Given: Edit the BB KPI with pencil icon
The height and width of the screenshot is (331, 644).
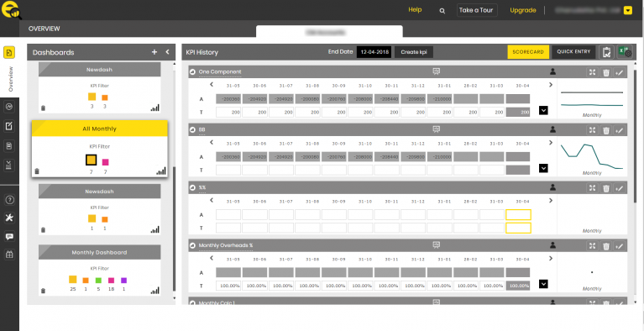Looking at the screenshot, I should (620, 130).
